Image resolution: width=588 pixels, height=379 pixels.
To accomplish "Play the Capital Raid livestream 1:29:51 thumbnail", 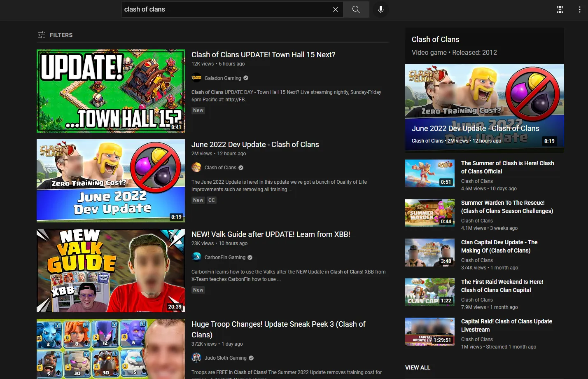I will 430,332.
